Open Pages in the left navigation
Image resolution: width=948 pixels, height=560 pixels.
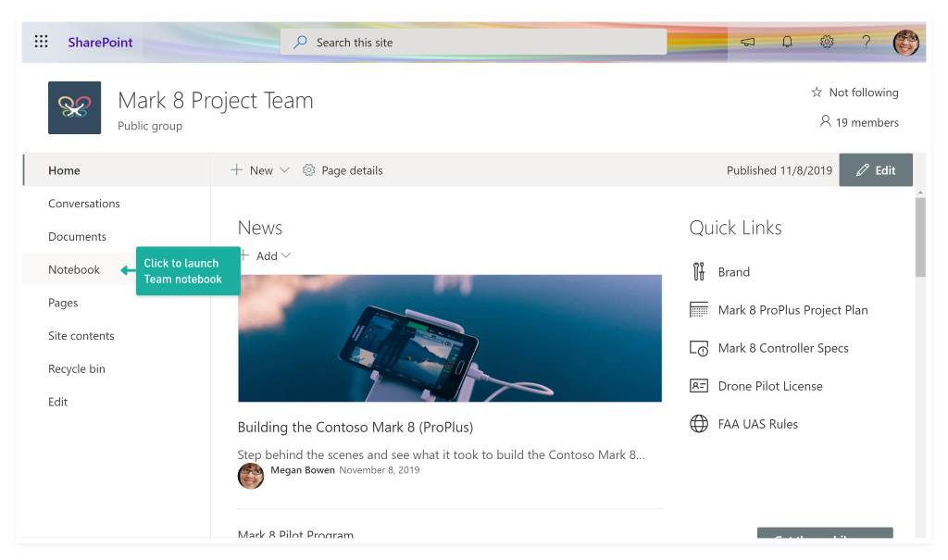63,303
